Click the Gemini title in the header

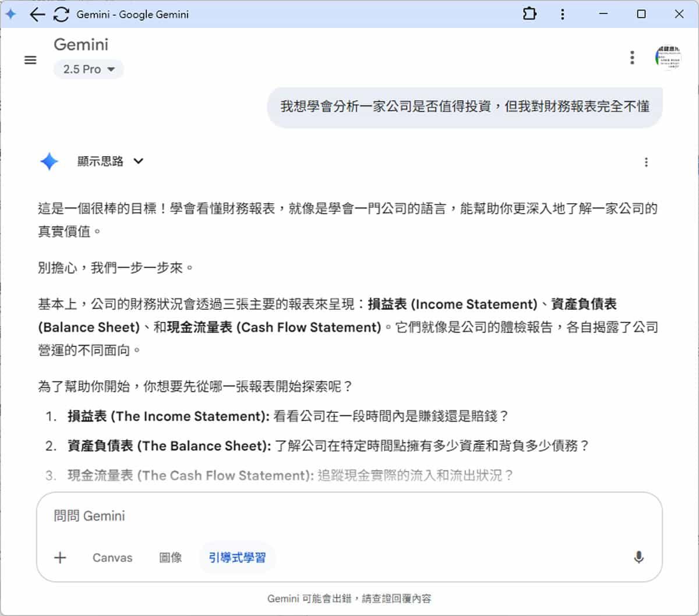tap(81, 45)
